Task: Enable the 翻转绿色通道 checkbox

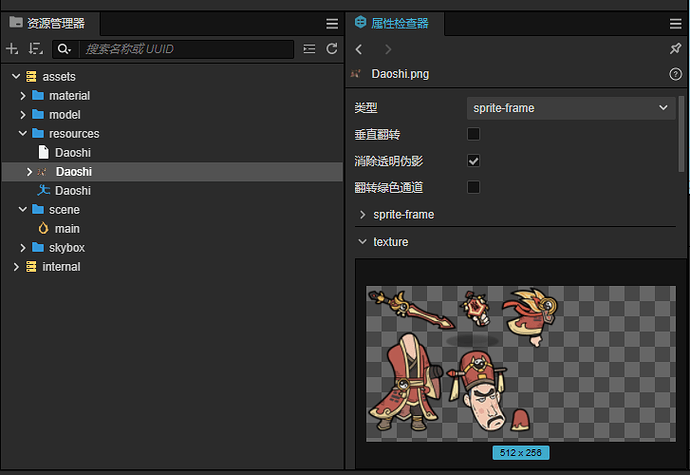Action: click(473, 188)
